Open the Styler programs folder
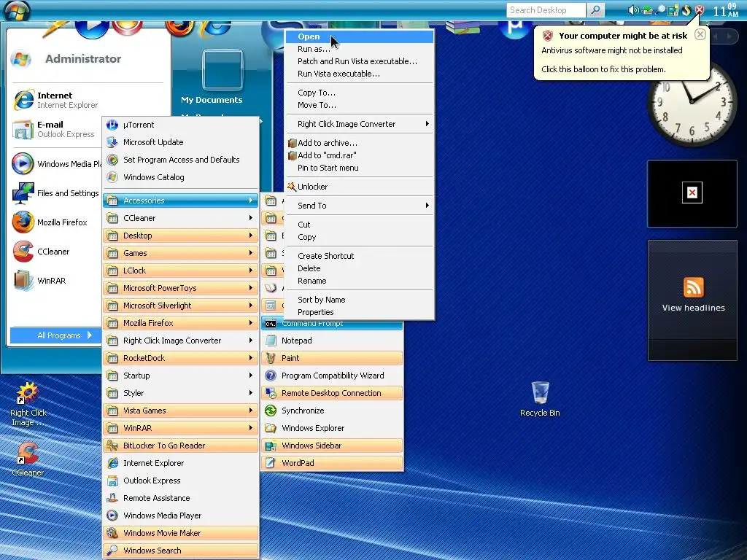Image resolution: width=747 pixels, height=560 pixels. (181, 393)
